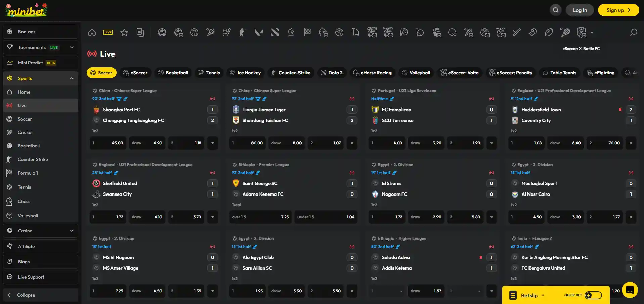
Task: Open the Dota 2 live tab
Action: coord(332,73)
